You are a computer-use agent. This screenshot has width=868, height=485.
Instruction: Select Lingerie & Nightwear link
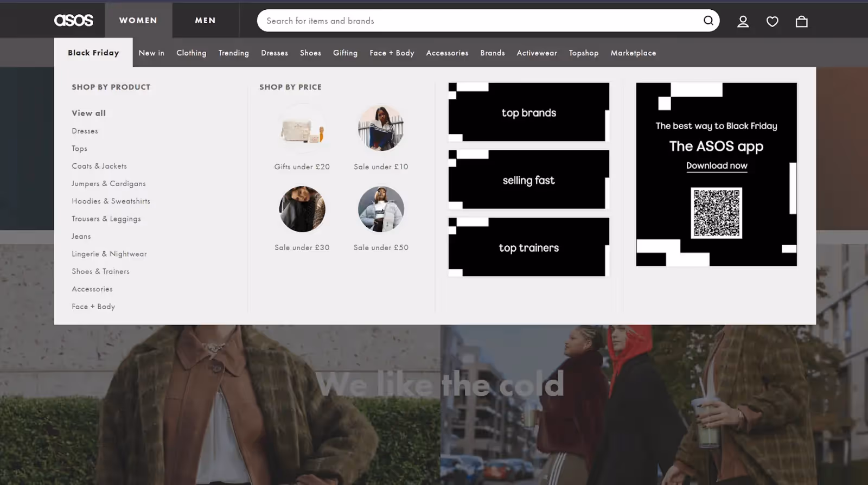(110, 254)
